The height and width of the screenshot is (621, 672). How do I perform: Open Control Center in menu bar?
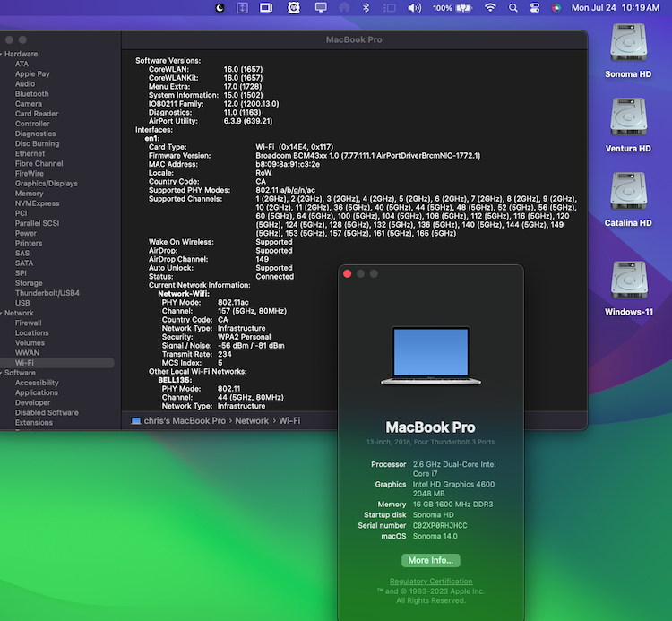point(535,8)
